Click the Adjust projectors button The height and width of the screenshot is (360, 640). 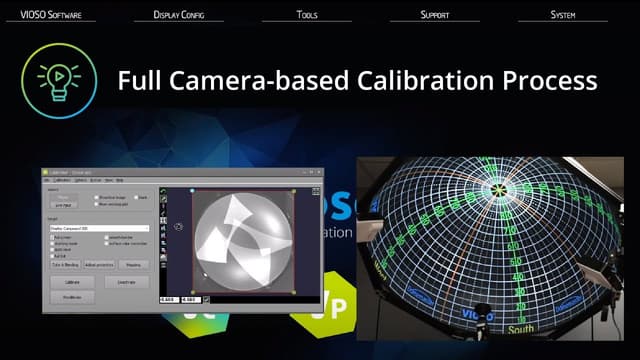99,265
